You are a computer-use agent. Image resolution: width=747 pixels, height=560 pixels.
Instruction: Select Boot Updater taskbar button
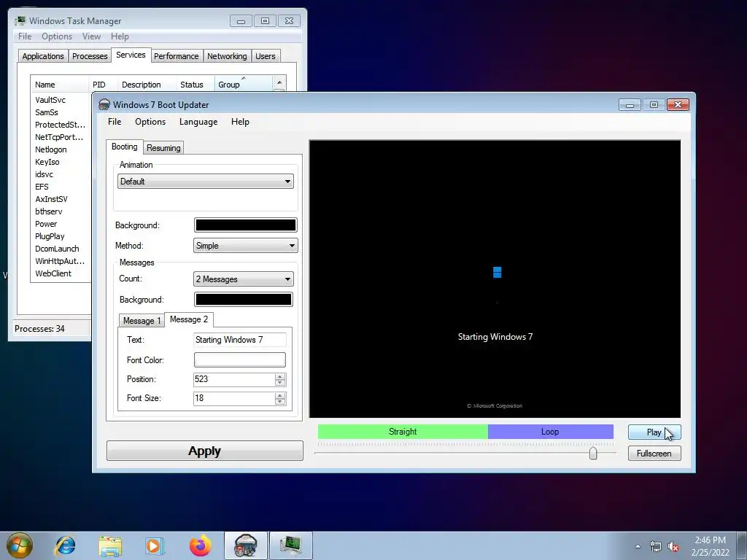coord(246,545)
